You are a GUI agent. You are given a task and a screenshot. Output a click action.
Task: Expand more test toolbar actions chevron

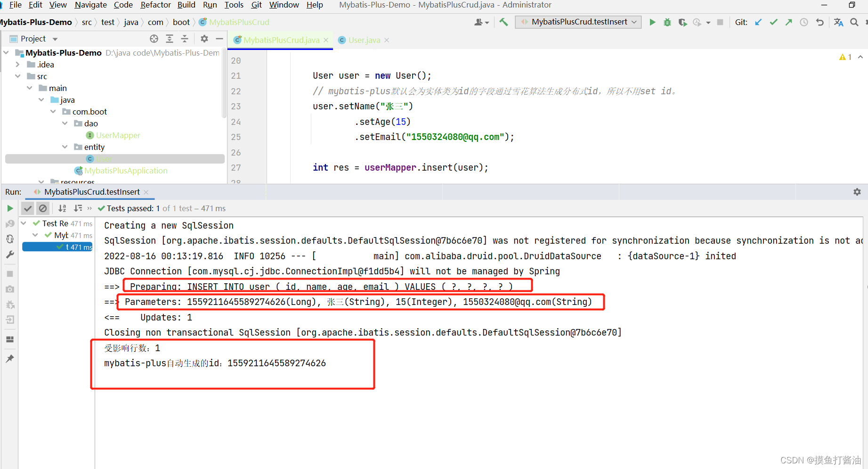(x=89, y=208)
